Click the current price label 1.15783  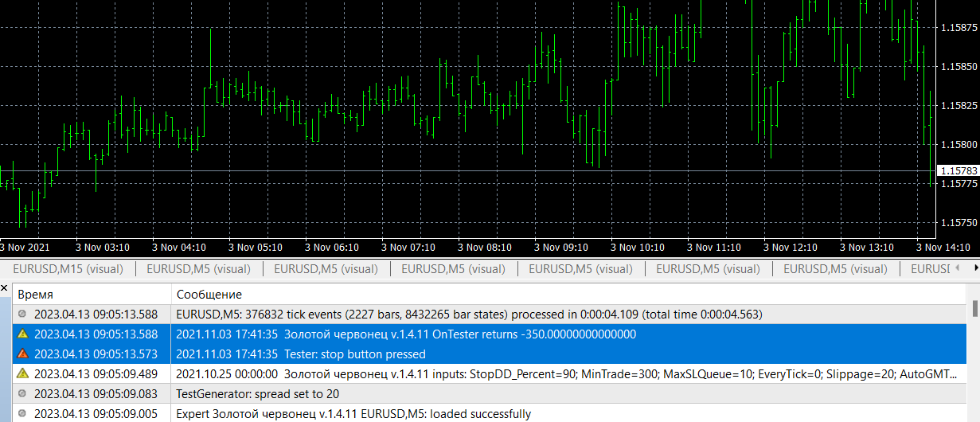click(958, 171)
